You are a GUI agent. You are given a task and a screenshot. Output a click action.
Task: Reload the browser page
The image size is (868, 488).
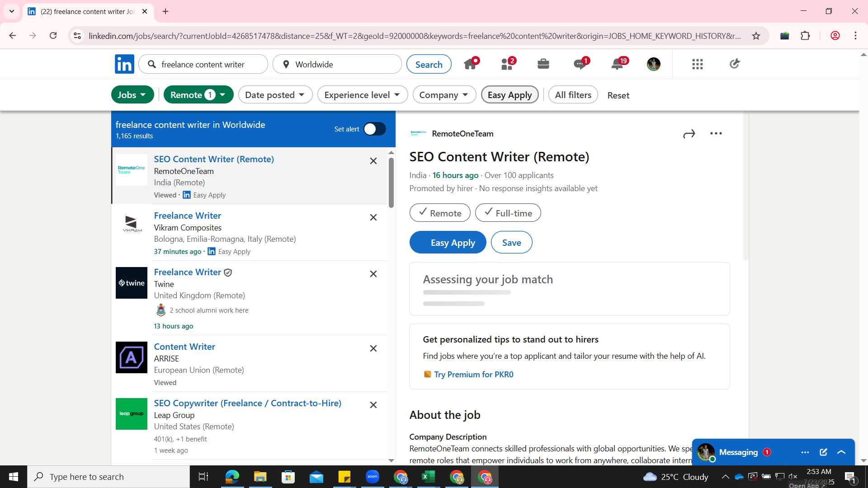(x=53, y=36)
